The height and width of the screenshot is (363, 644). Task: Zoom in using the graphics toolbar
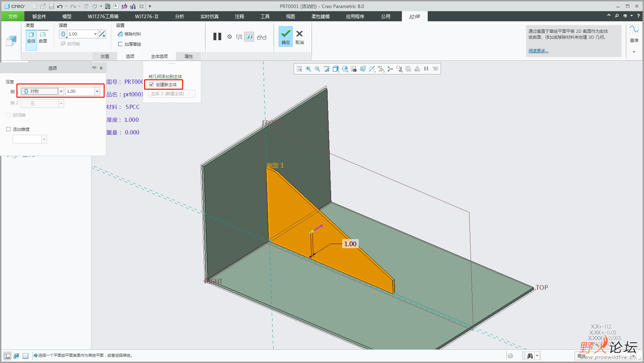[x=308, y=69]
